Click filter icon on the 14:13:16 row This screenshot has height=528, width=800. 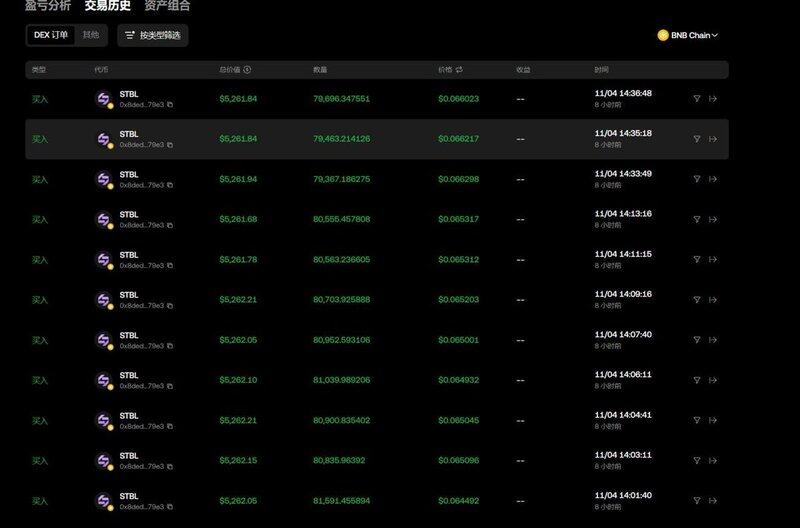[x=697, y=219]
